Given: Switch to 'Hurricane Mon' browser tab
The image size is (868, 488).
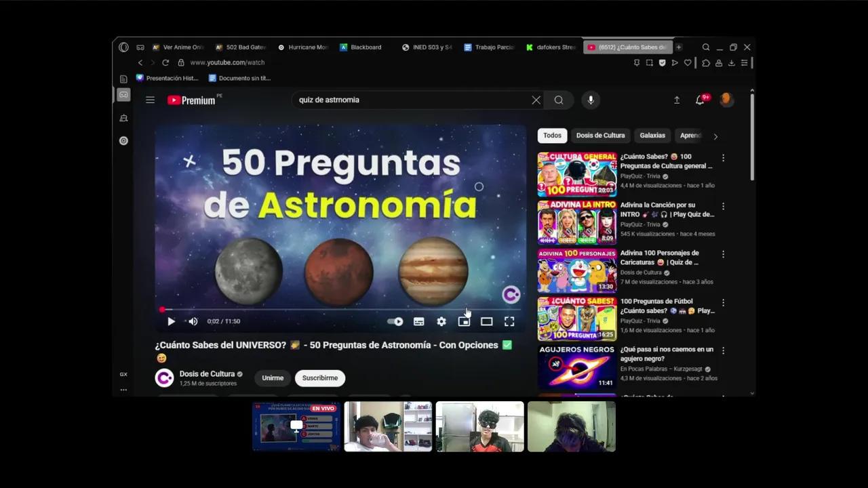Looking at the screenshot, I should [303, 47].
